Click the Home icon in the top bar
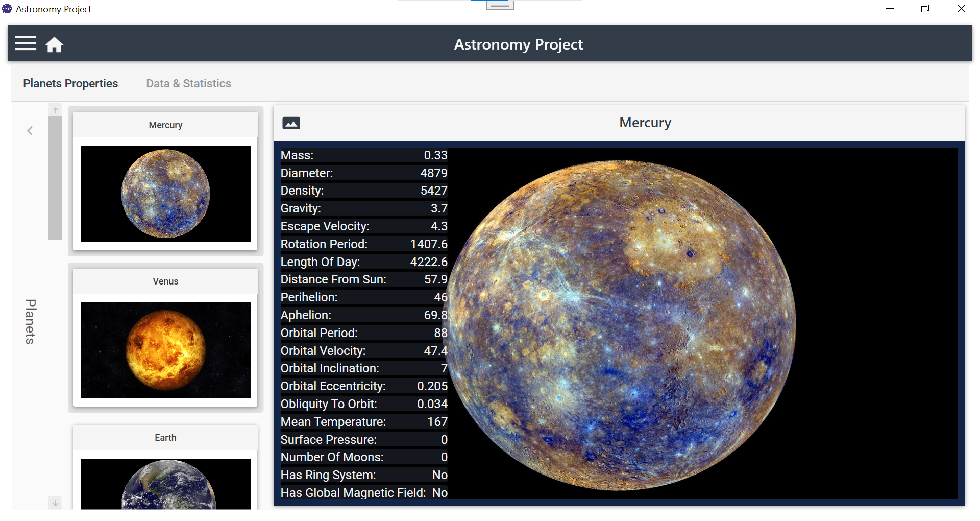 55,44
